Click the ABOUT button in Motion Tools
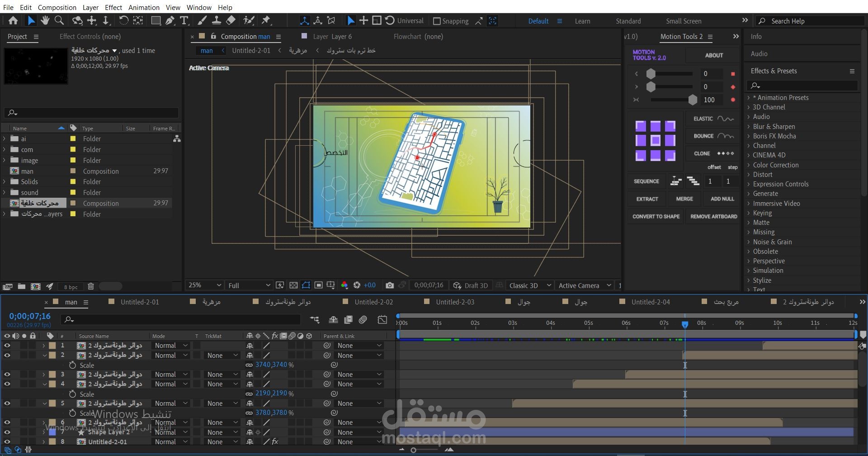 click(714, 55)
